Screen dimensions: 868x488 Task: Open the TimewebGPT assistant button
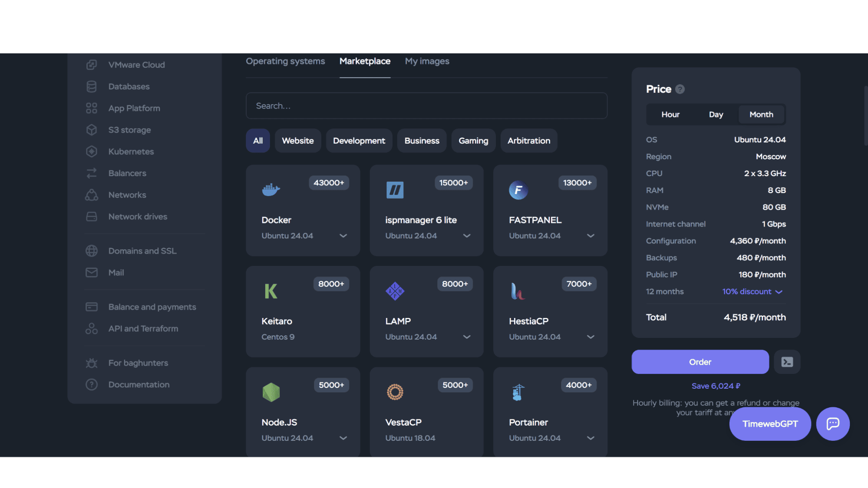pos(770,424)
